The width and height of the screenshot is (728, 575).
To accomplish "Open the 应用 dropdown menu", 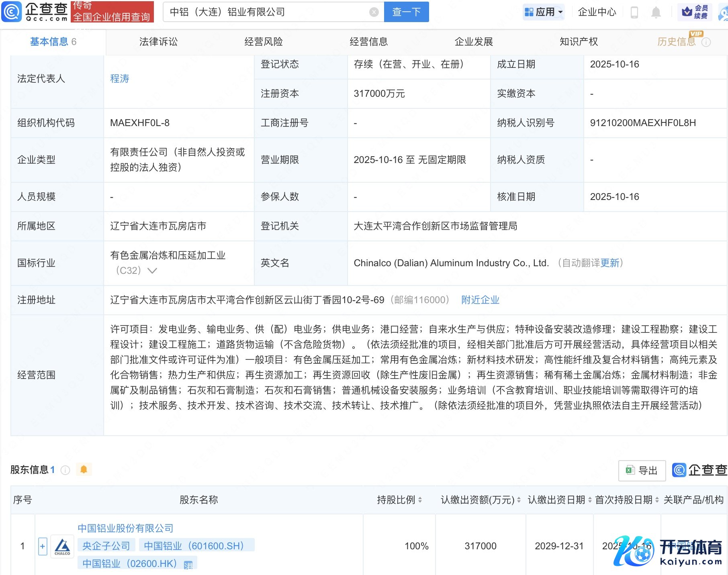I will 544,12.
